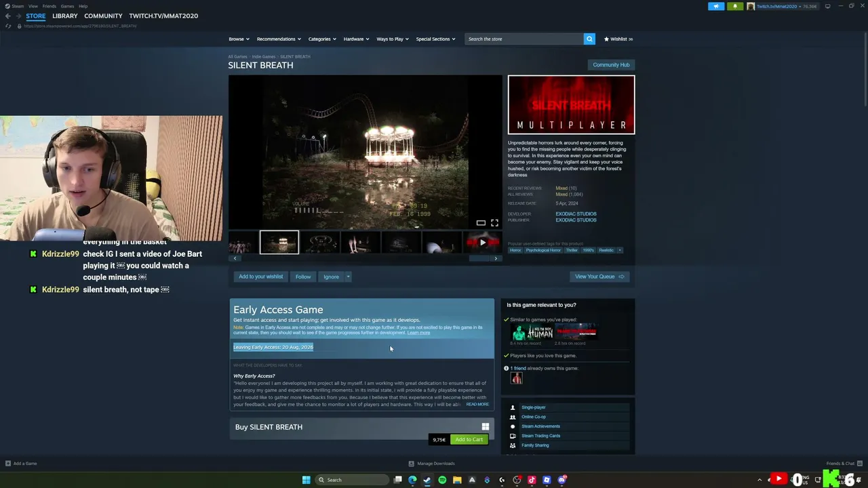The width and height of the screenshot is (868, 488).
Task: Open the Manage Downloads icon
Action: click(411, 464)
